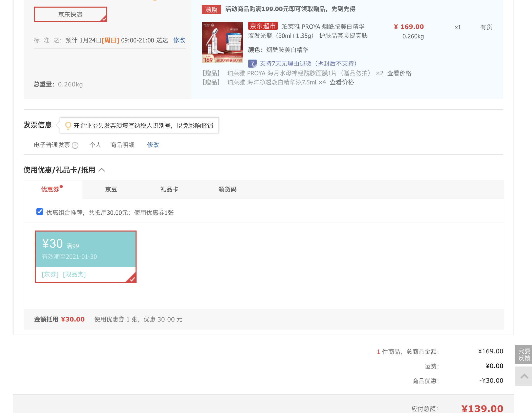This screenshot has height=413, width=532.
Task: Deselect the ¥30 满99 coupon card
Action: 86,257
